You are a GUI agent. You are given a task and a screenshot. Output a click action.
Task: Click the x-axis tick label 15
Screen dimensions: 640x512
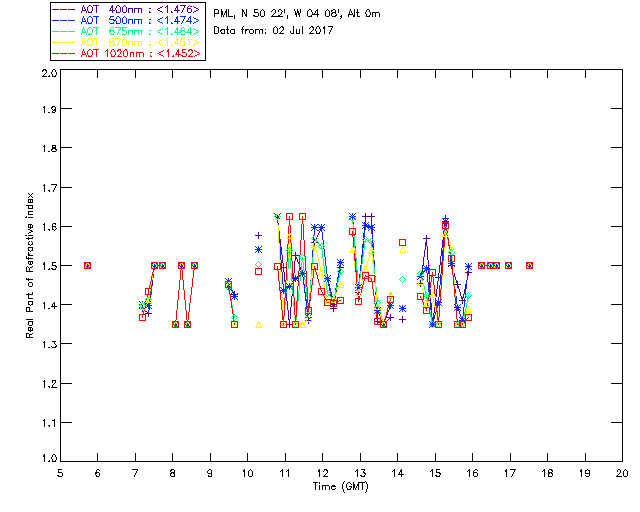[435, 473]
